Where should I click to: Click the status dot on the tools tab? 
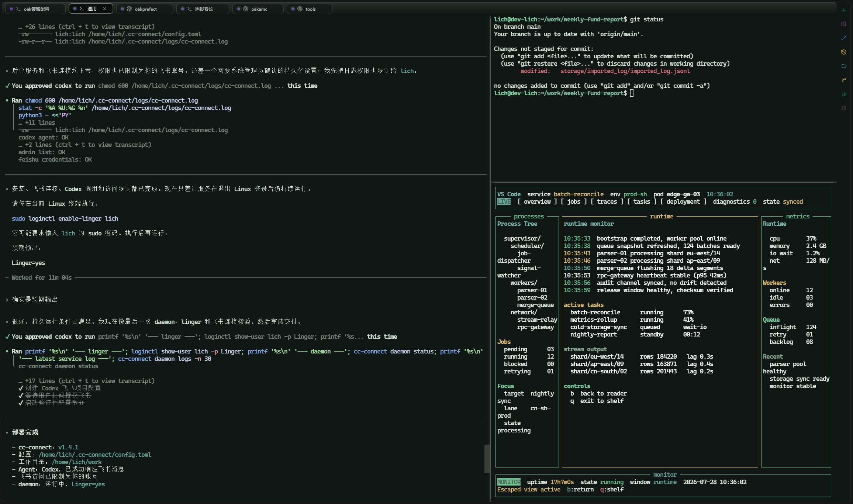(293, 9)
